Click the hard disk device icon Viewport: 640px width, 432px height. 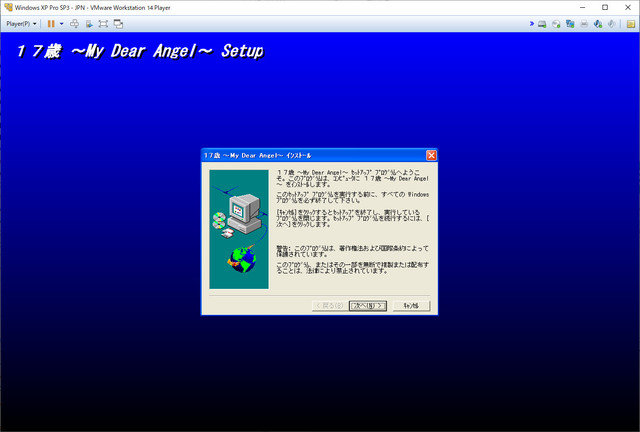click(x=542, y=24)
